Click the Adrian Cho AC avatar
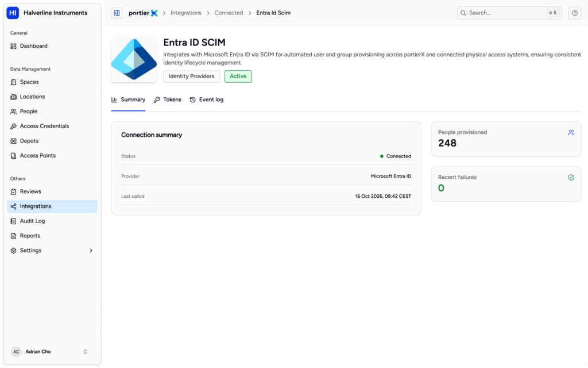 16,351
